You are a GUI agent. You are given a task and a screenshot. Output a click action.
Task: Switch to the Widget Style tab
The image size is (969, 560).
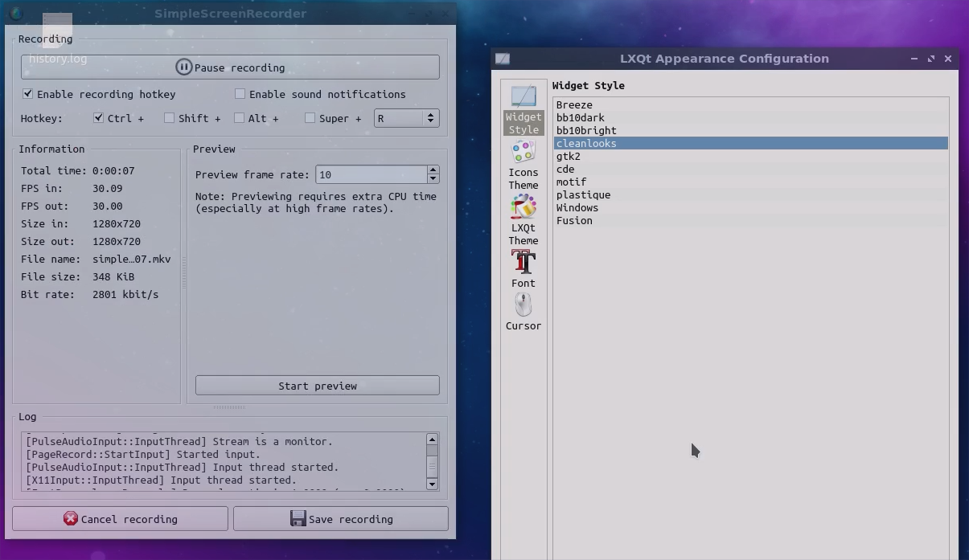(x=523, y=108)
